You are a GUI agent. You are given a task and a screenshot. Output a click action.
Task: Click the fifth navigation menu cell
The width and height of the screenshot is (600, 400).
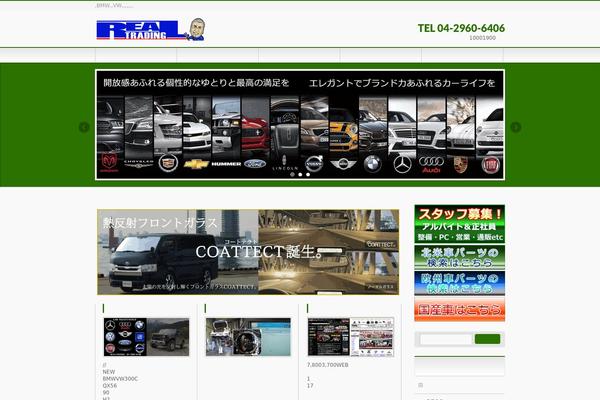click(462, 55)
